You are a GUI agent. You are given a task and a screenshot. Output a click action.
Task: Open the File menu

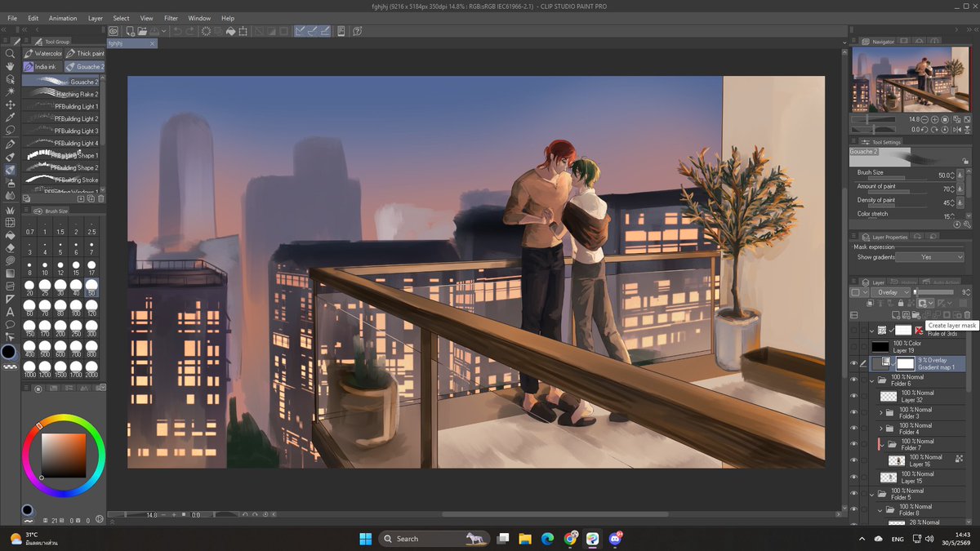[11, 18]
